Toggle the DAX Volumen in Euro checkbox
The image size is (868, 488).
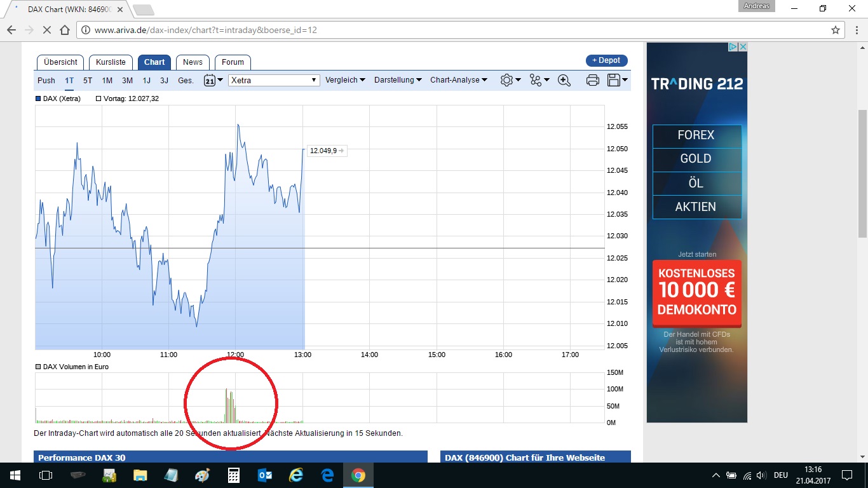(x=37, y=367)
